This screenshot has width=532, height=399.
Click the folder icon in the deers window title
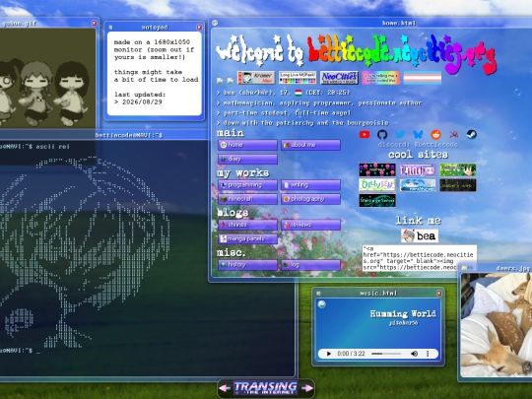pyautogui.click(x=464, y=268)
